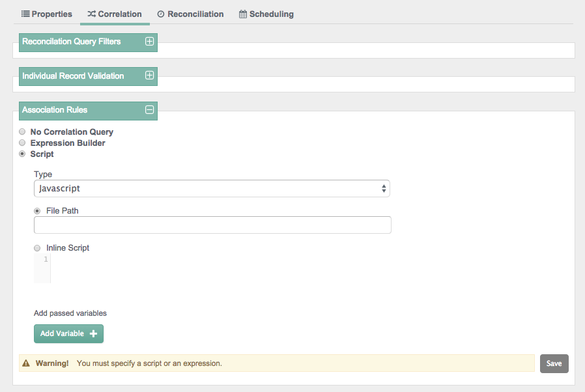Click the Association Rules header
585x392 pixels.
coord(88,111)
